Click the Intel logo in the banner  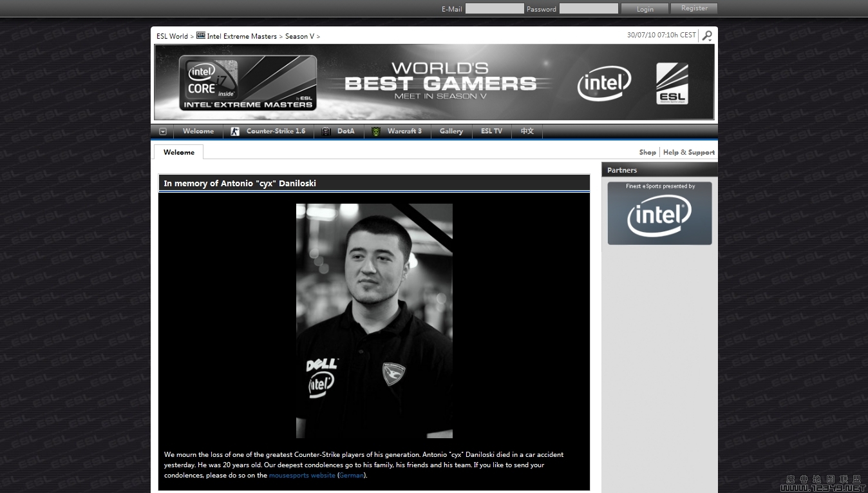(x=603, y=82)
